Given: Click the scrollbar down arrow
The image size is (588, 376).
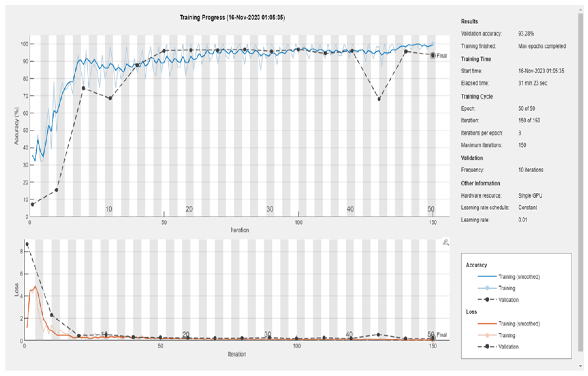Looking at the screenshot, I should coord(581,366).
